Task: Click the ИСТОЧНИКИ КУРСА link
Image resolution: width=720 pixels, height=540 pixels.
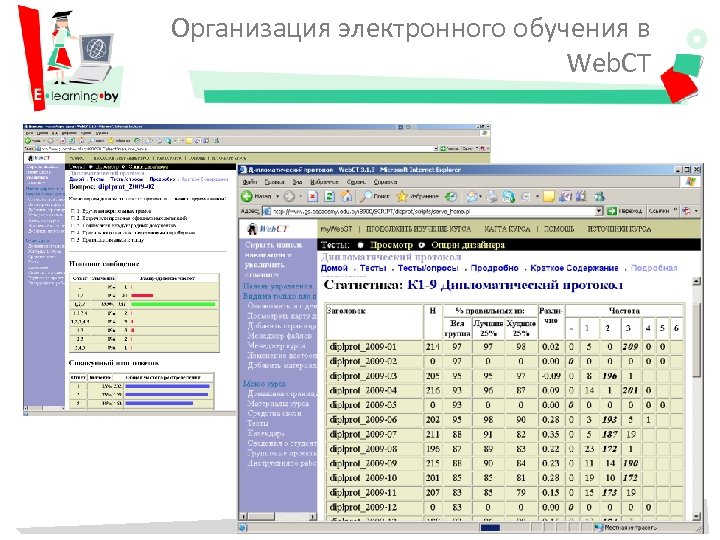Action: (x=619, y=229)
